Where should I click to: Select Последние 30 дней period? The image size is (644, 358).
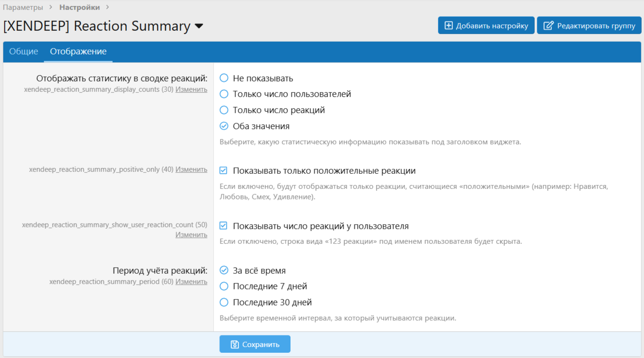click(224, 303)
